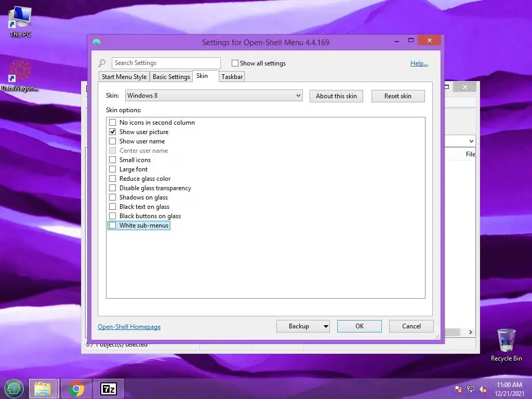Enable Show user name option

point(113,141)
